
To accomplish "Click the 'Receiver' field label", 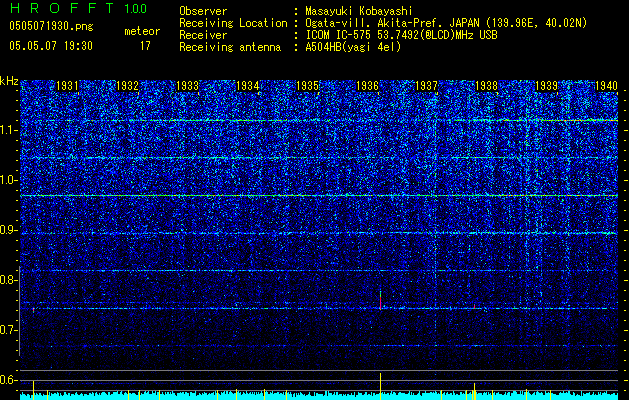I will point(203,35).
